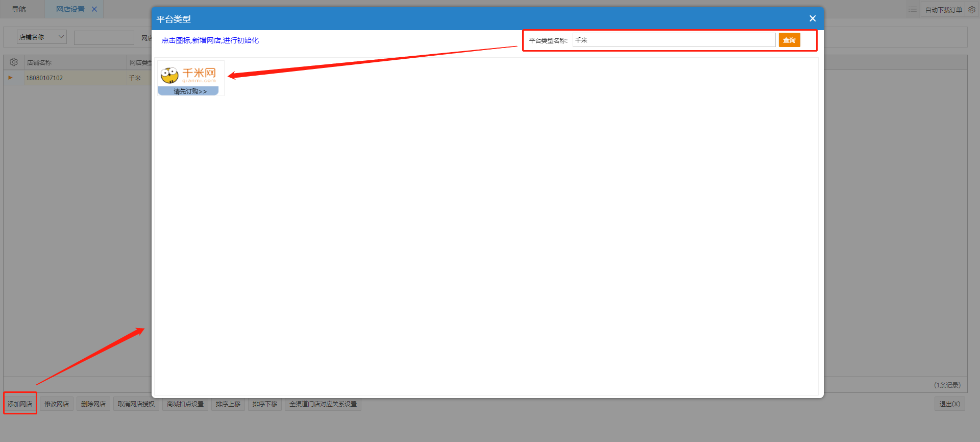
Task: Close the 平台类型 dialog
Action: pyautogui.click(x=813, y=18)
